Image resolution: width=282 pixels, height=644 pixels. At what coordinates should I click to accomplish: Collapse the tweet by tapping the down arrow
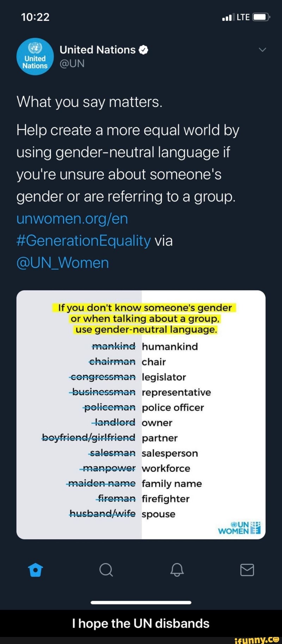[x=262, y=50]
